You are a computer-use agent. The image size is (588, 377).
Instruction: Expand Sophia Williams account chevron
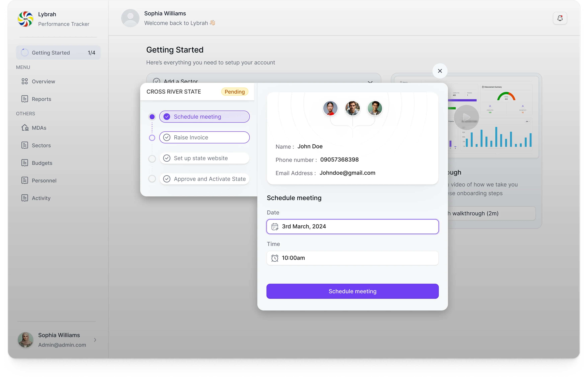tap(95, 340)
